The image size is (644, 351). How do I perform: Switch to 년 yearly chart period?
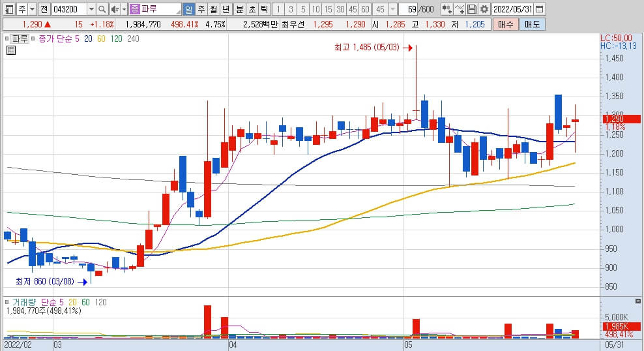point(226,9)
